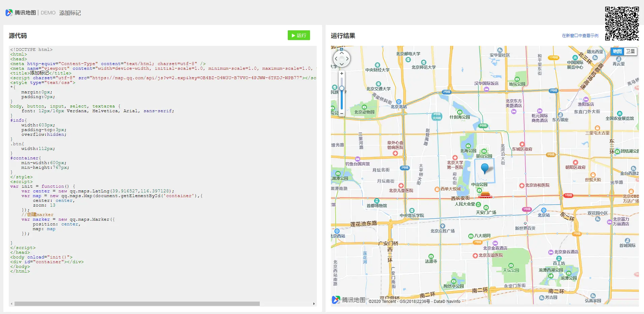Pan the map up with north arrow
The width and height of the screenshot is (644, 314).
(x=342, y=53)
